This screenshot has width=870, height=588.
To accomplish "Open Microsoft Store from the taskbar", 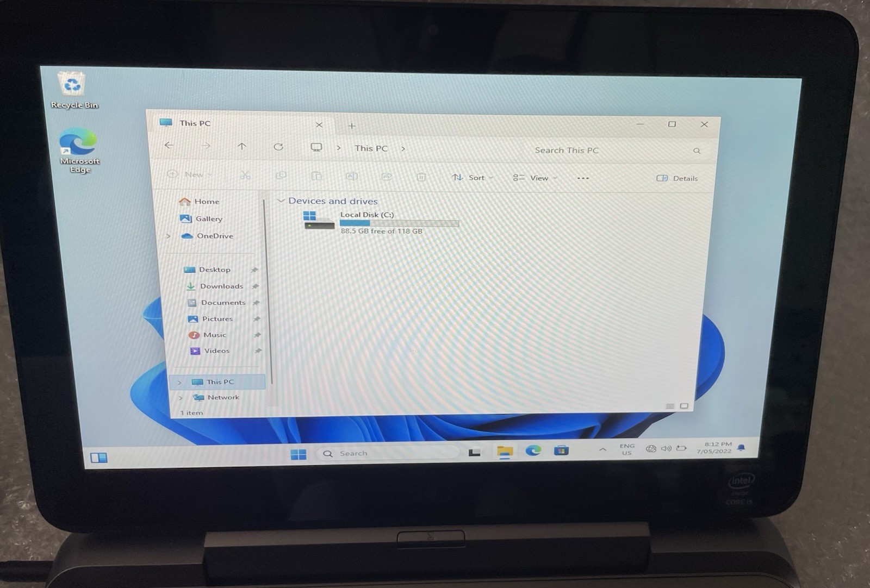I will tap(561, 450).
